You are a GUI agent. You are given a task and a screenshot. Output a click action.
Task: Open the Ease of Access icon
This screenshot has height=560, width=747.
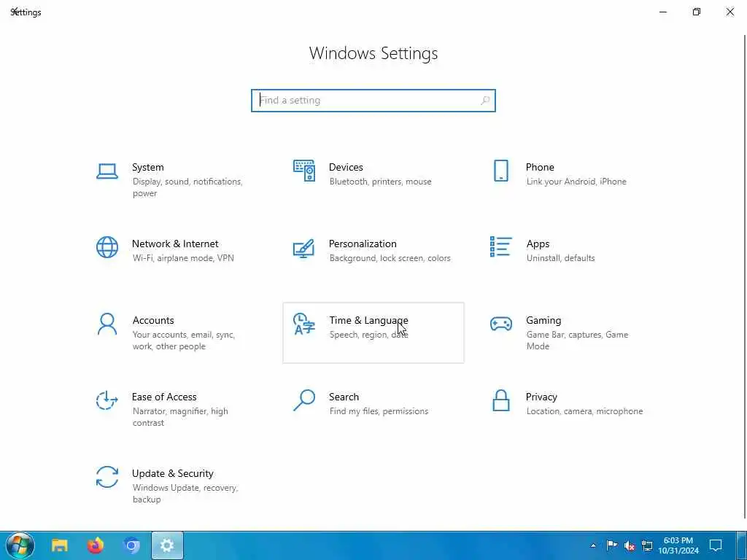point(107,400)
